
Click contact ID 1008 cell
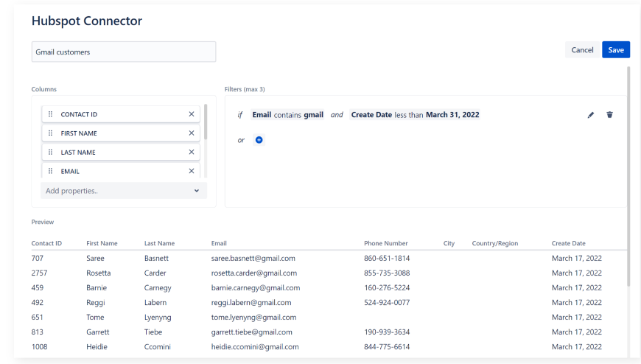(39, 346)
